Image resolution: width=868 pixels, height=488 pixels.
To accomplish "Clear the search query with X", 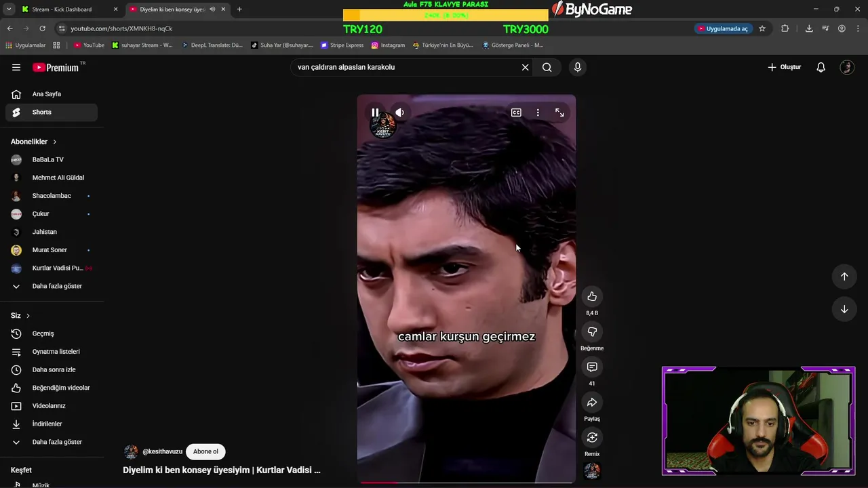I will click(525, 67).
